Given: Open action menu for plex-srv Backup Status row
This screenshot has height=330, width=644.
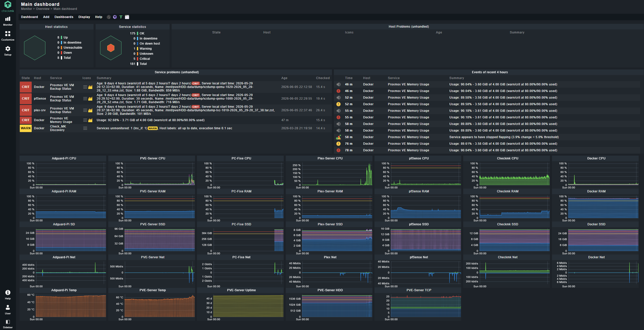Looking at the screenshot, I should pyautogui.click(x=85, y=110).
